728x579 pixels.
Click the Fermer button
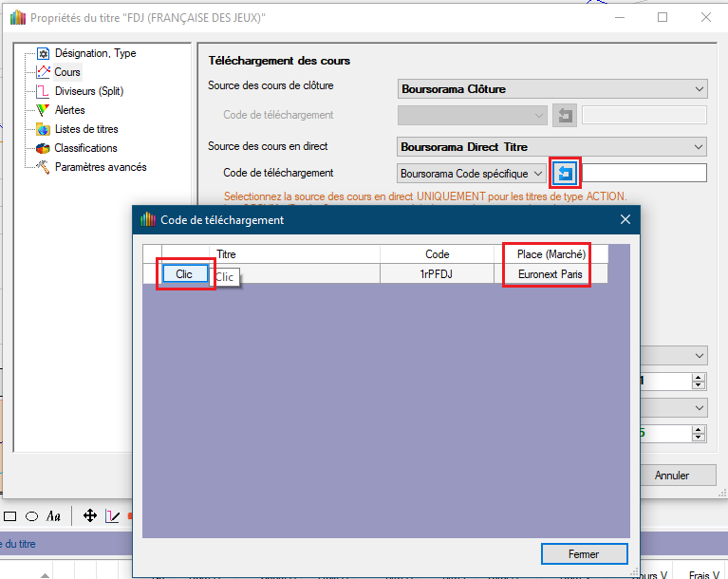[x=584, y=553]
